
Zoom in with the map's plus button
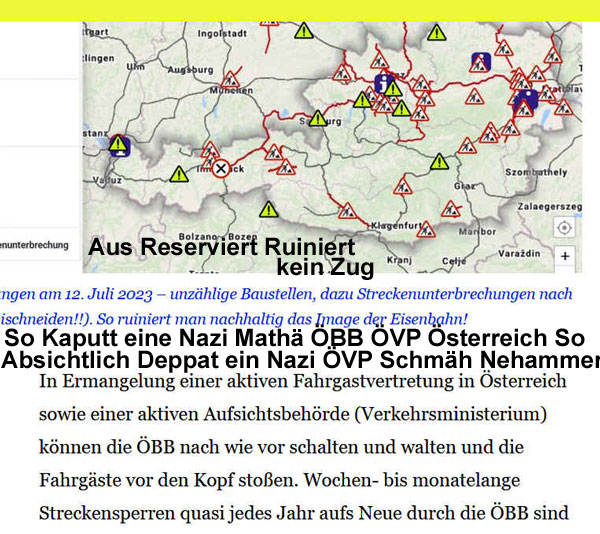coord(565,256)
